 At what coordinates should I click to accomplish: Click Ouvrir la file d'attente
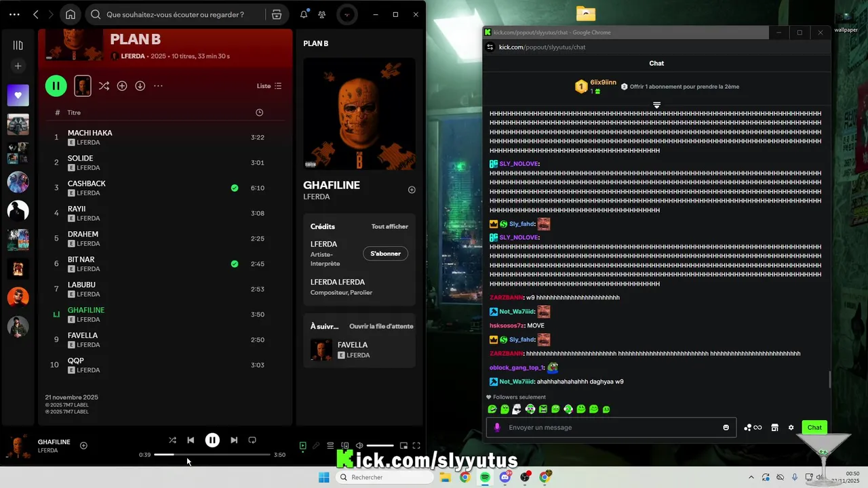point(381,326)
